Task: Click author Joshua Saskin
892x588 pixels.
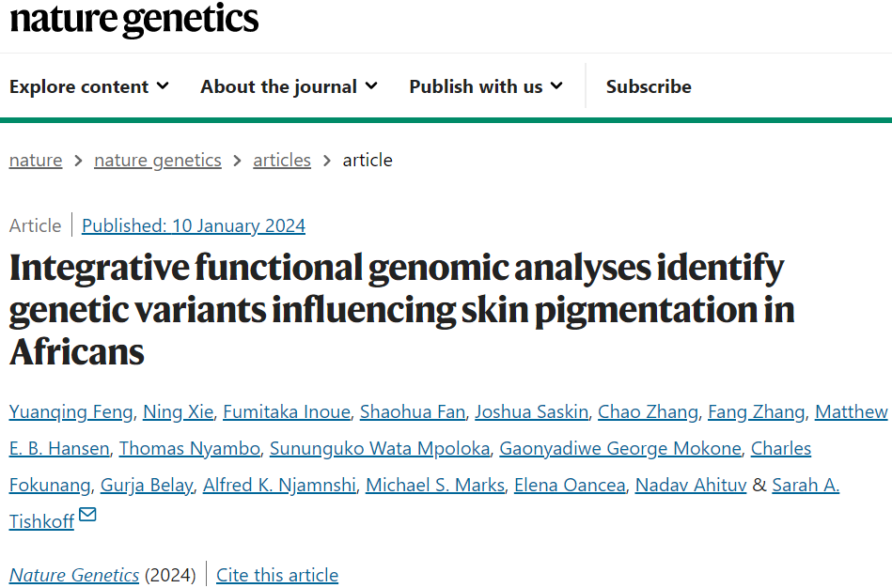Action: 531,411
